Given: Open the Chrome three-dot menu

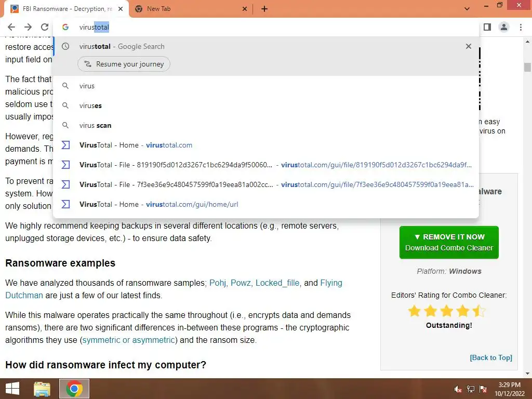Looking at the screenshot, I should [521, 27].
